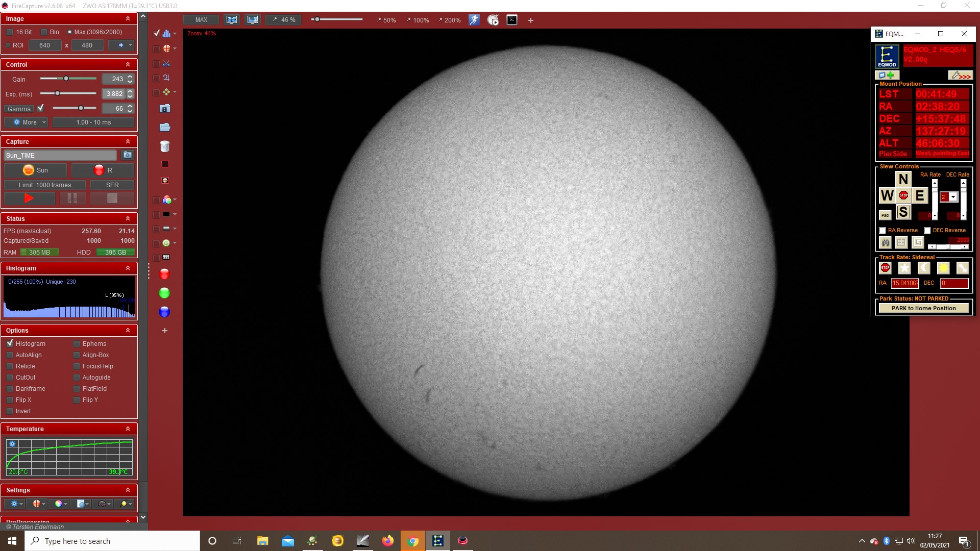
Task: Toggle the histogram overlay icon in preview sidebar
Action: (x=166, y=34)
